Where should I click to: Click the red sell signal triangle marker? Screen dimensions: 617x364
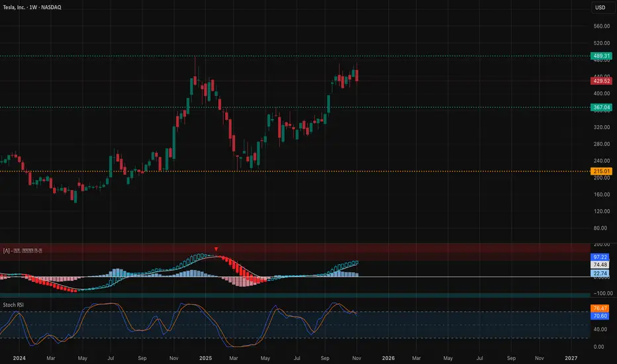tap(216, 249)
